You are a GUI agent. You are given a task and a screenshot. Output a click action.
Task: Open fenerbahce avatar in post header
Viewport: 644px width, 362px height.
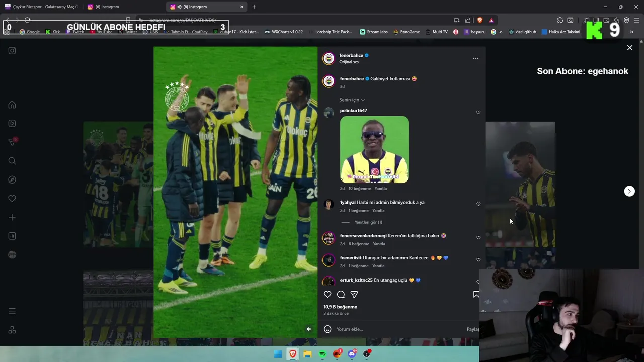(x=328, y=58)
